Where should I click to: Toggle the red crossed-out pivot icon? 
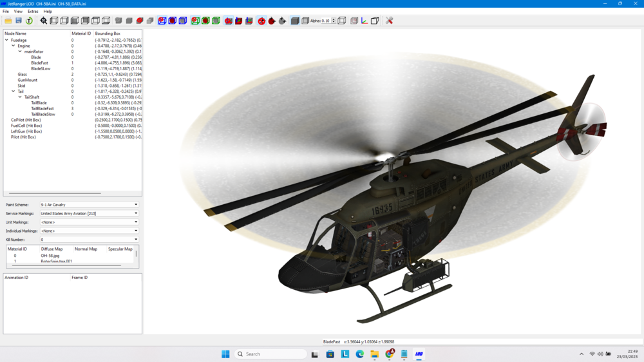261,21
